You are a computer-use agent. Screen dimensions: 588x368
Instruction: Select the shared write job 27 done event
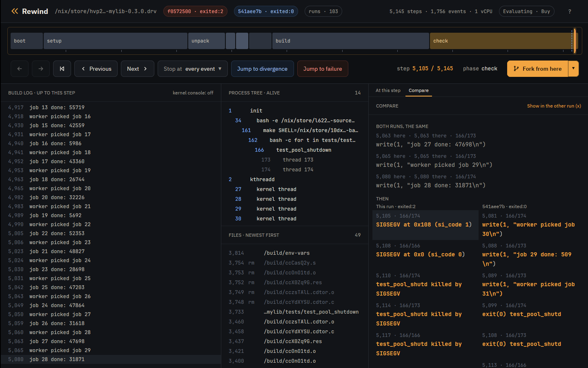pyautogui.click(x=478, y=140)
